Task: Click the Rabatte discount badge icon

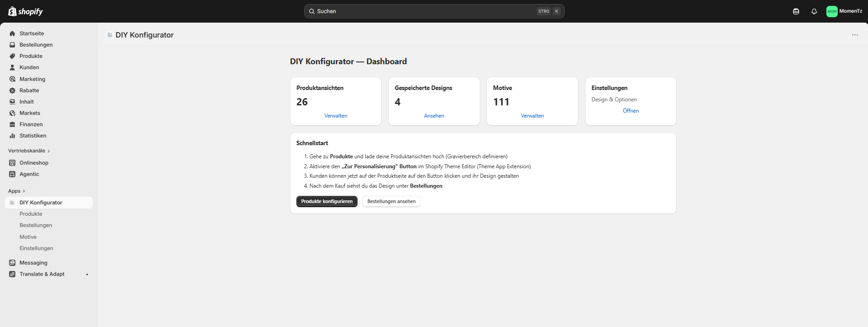Action: coord(12,90)
